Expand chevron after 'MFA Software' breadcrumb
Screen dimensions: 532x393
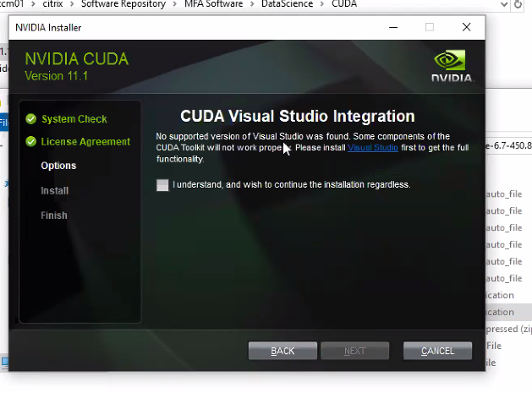pos(252,4)
